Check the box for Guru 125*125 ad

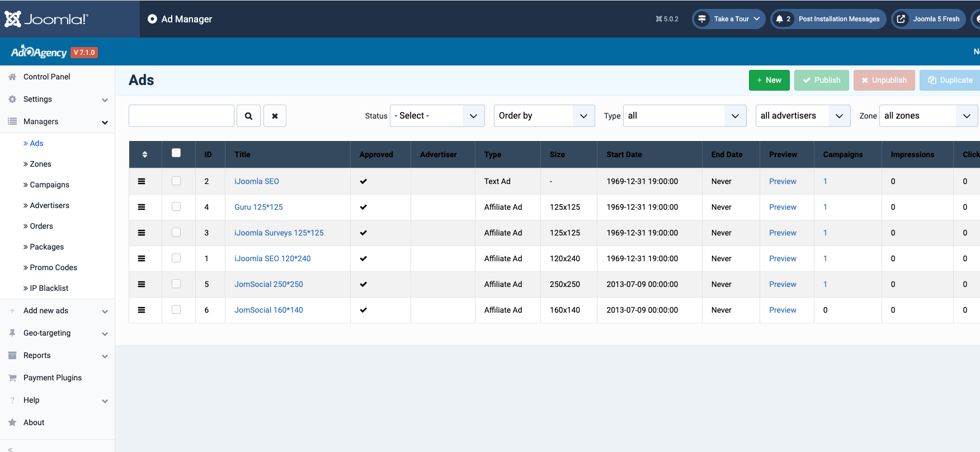(176, 207)
